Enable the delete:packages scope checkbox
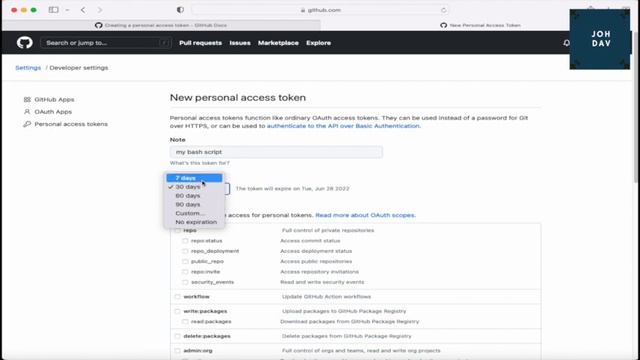This screenshot has height=360, width=640. (177, 336)
